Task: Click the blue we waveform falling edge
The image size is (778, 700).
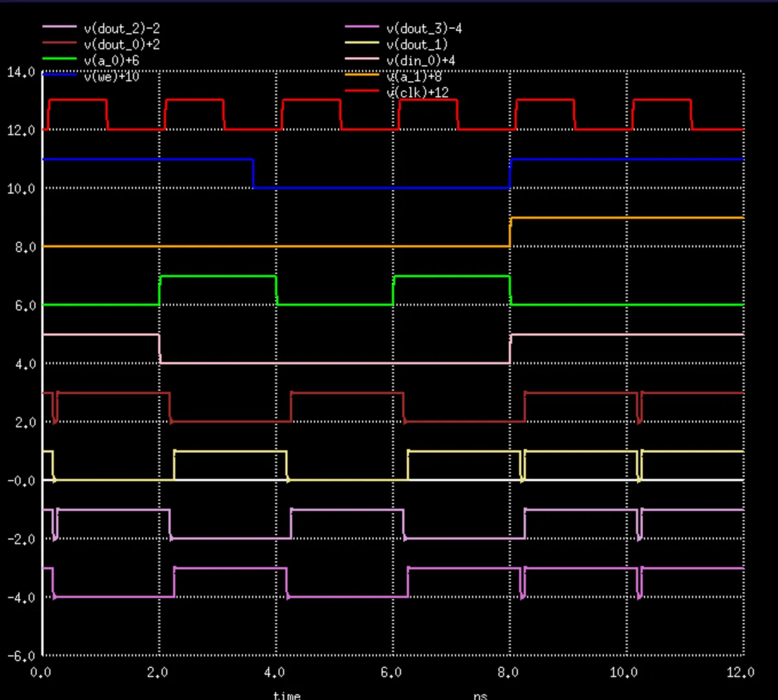Action: pos(253,174)
